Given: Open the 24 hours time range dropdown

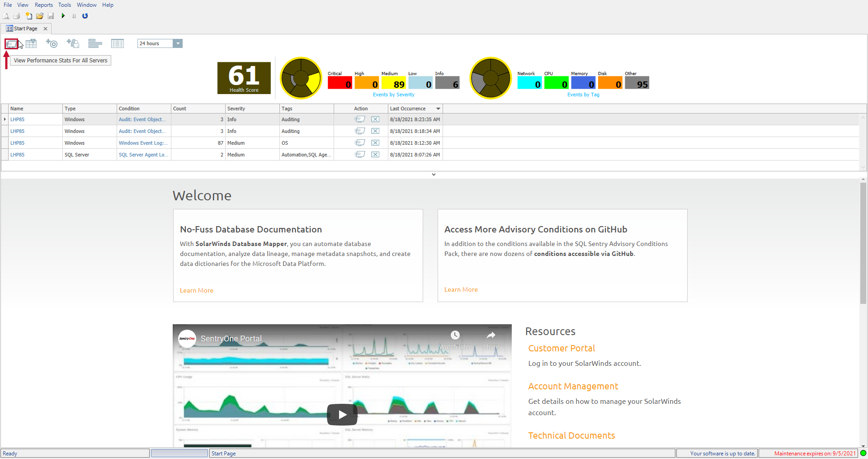Looking at the screenshot, I should [178, 43].
